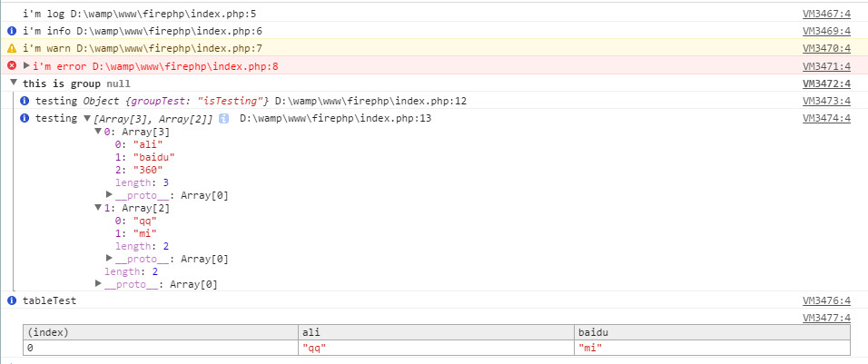Click the info icon beside tableTest
Screen dimensions: 868x364
tap(12, 300)
